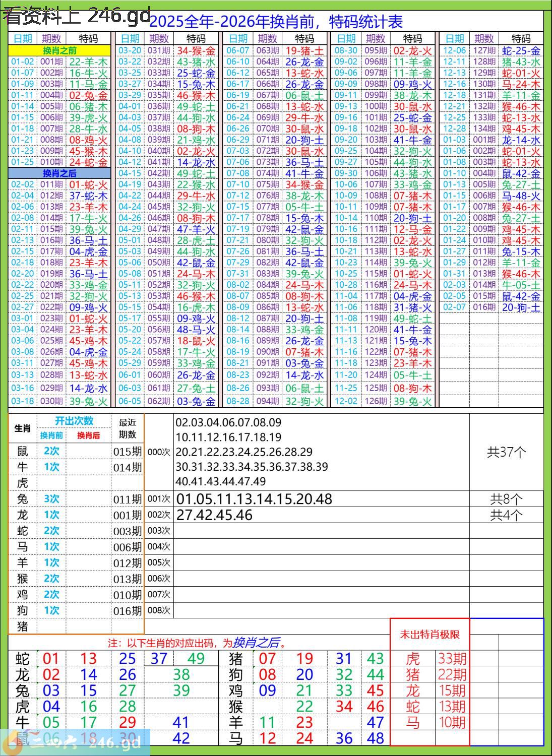Select the 共8个 summary cell
The image size is (552, 756).
click(x=506, y=499)
